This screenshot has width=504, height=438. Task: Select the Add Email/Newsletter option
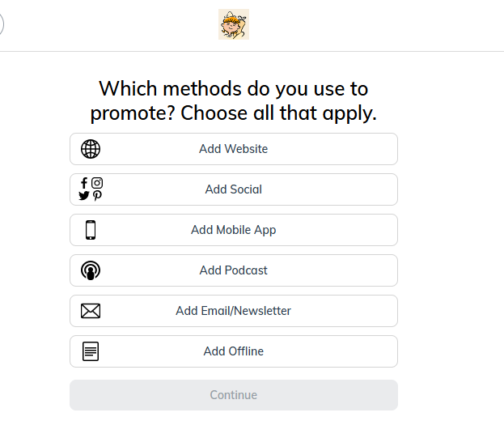coord(233,311)
